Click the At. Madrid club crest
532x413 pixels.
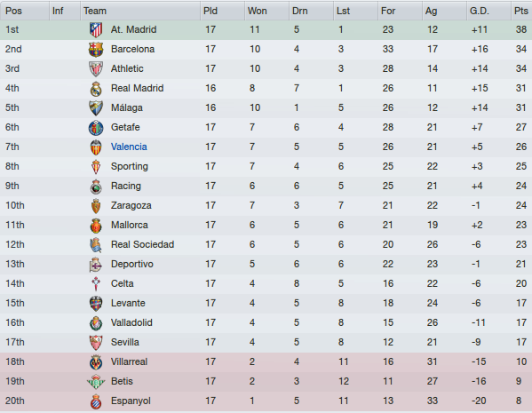pos(96,30)
